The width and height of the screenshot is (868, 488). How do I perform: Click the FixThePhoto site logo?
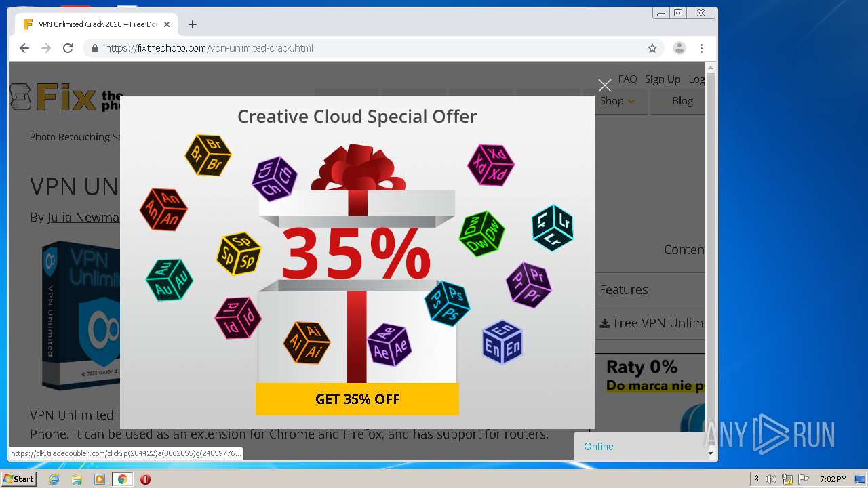click(x=66, y=99)
